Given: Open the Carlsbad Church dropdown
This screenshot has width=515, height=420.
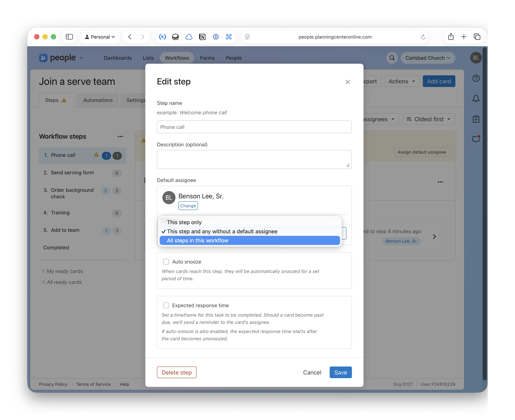Looking at the screenshot, I should point(428,58).
